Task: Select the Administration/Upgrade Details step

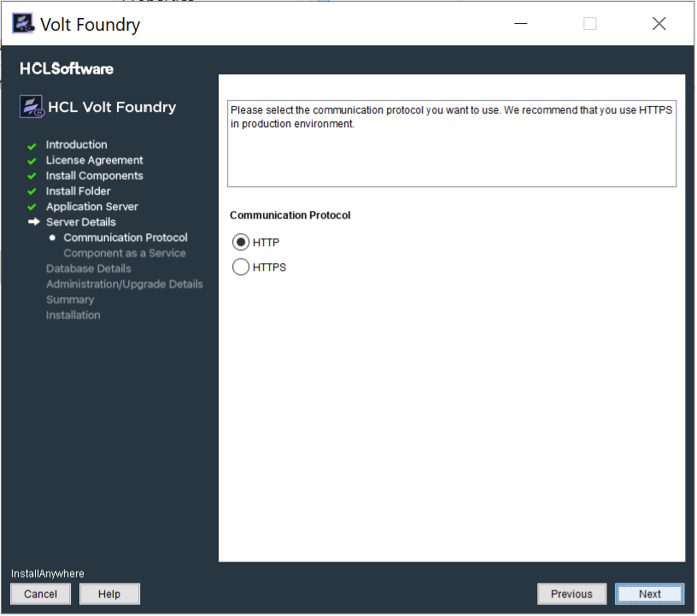Action: click(x=125, y=285)
